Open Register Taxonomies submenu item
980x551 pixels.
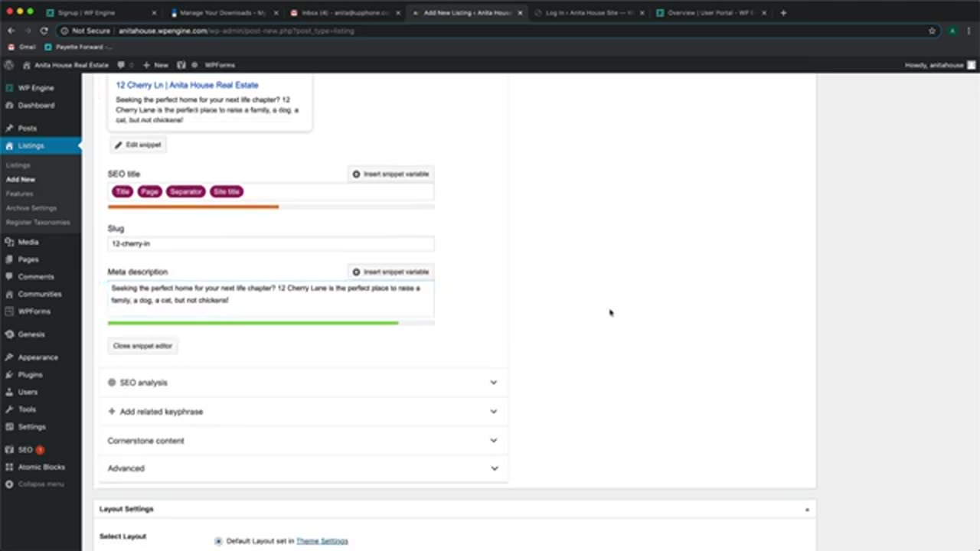38,222
